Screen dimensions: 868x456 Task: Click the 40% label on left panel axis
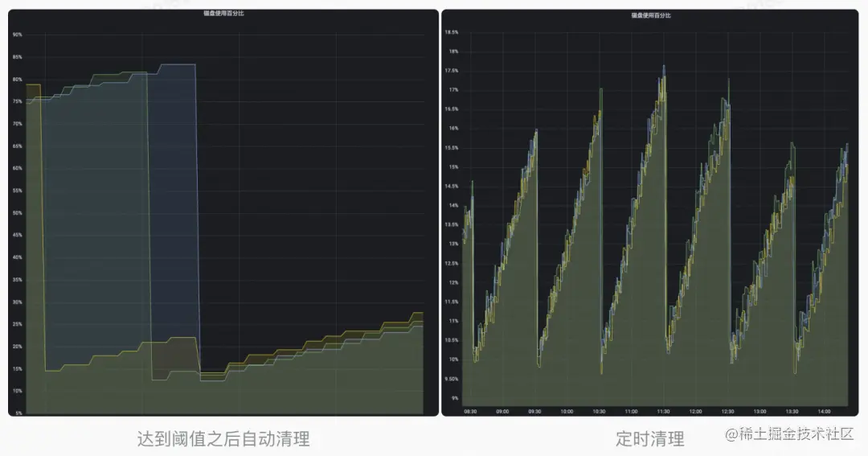coord(18,257)
